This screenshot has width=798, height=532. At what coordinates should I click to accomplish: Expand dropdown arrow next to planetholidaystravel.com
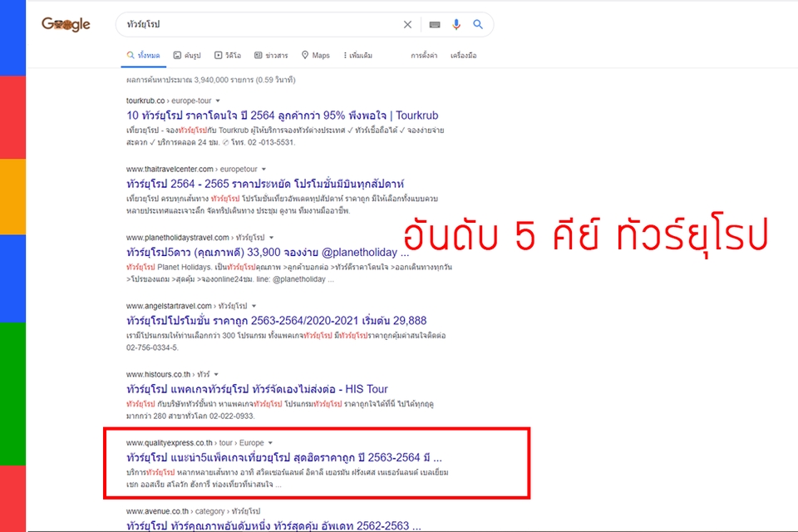point(271,238)
